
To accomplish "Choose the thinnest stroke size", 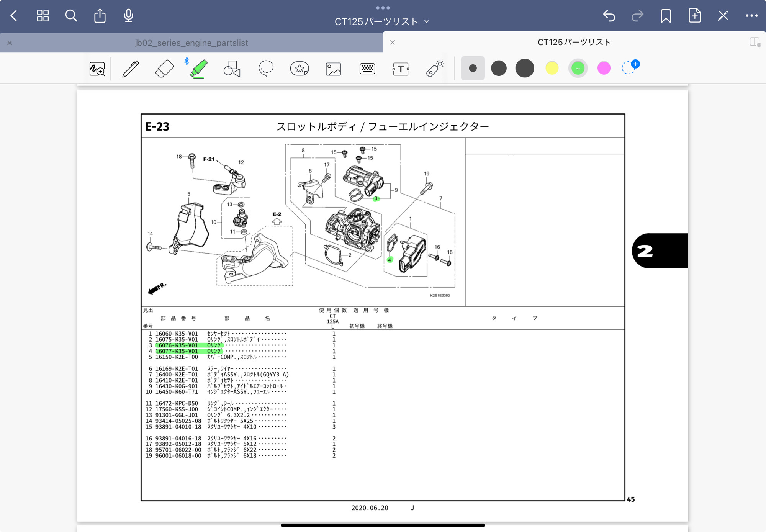I will (473, 68).
